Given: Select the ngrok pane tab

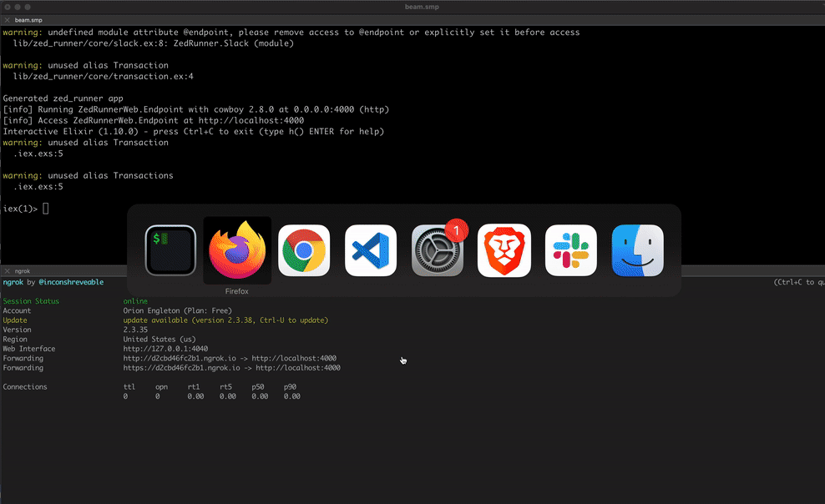Looking at the screenshot, I should click(x=22, y=271).
